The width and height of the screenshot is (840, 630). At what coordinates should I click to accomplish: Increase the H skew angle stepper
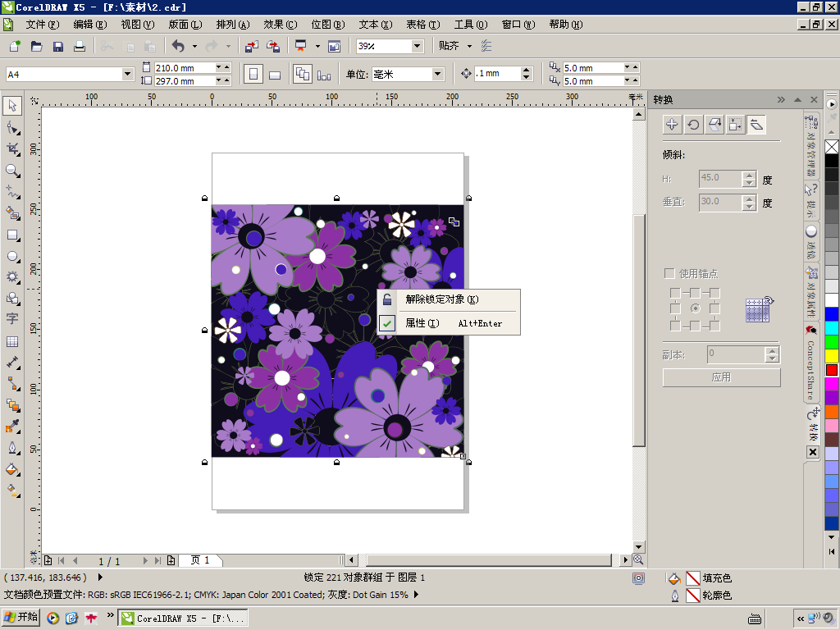(750, 176)
